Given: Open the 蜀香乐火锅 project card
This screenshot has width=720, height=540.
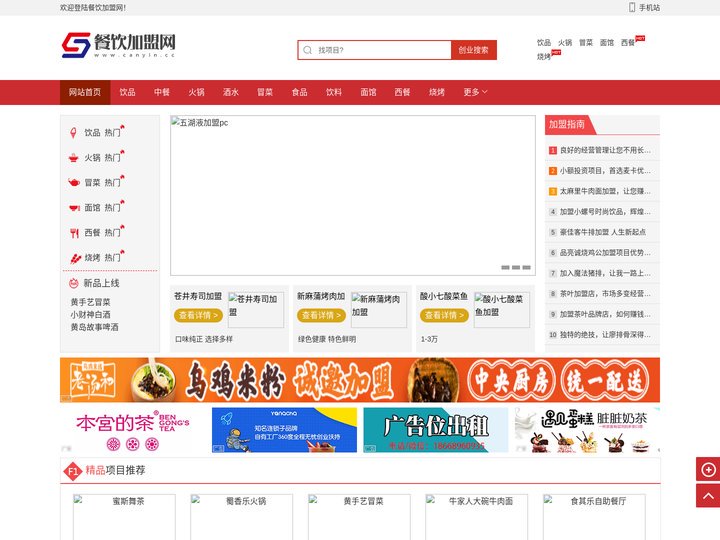Looking at the screenshot, I should click(x=242, y=517).
